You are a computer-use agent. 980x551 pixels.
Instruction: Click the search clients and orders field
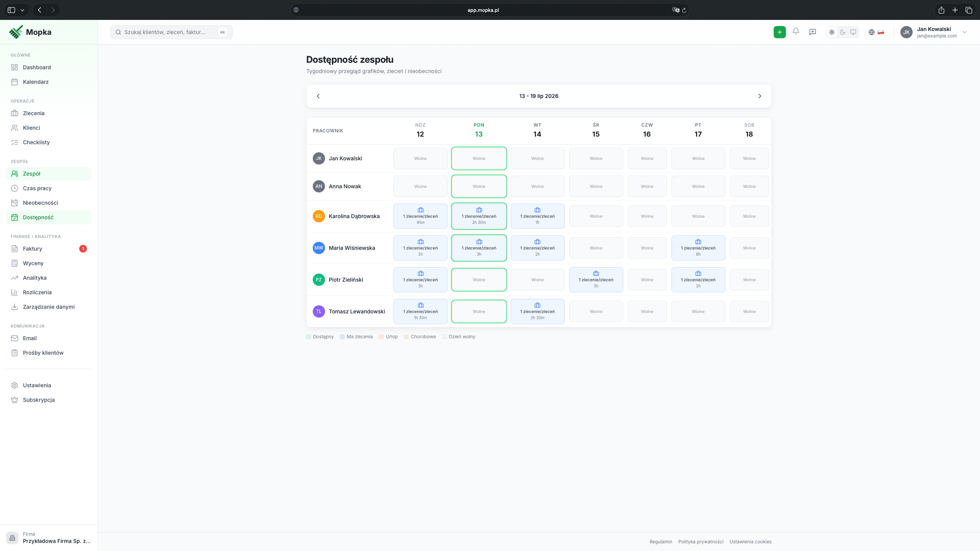click(171, 32)
